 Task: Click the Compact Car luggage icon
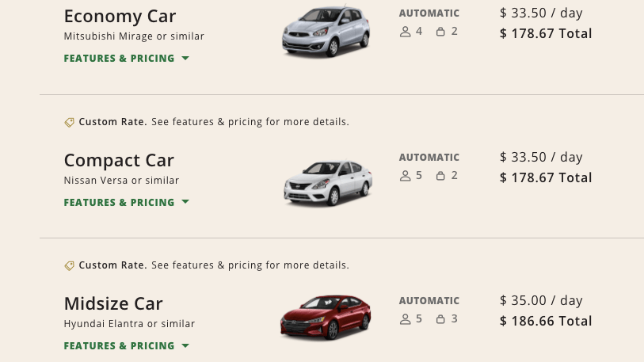coord(440,175)
